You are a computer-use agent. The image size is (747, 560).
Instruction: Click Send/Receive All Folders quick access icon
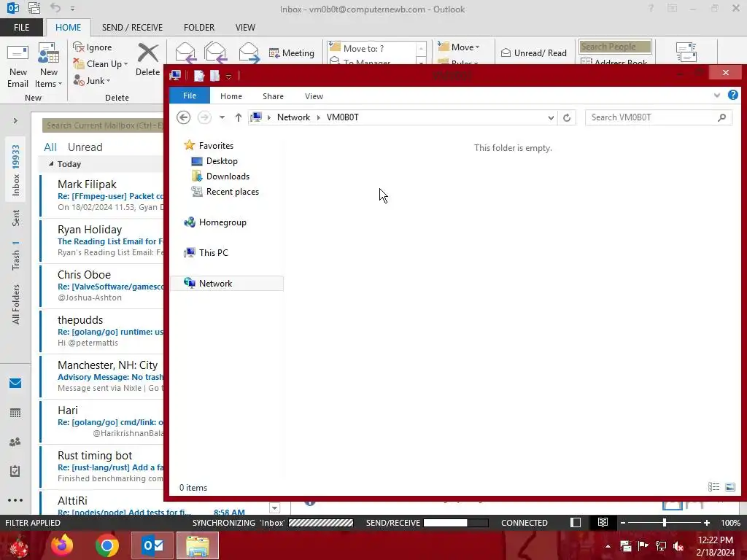34,8
